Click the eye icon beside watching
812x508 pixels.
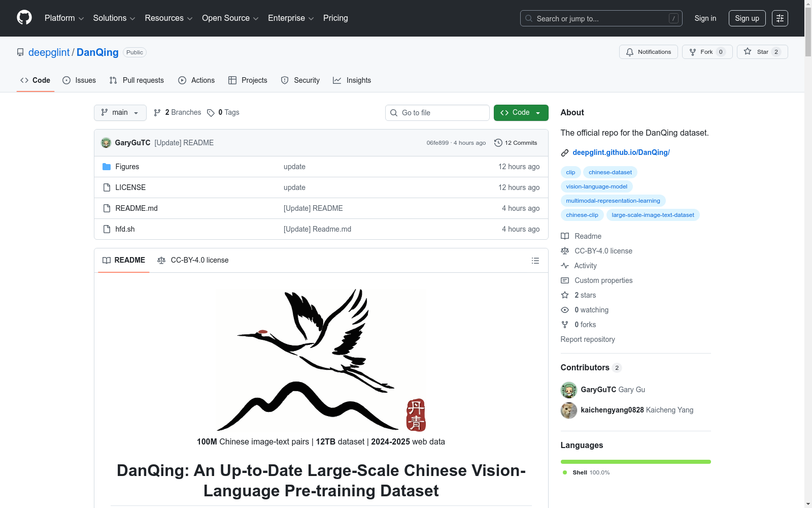565,310
